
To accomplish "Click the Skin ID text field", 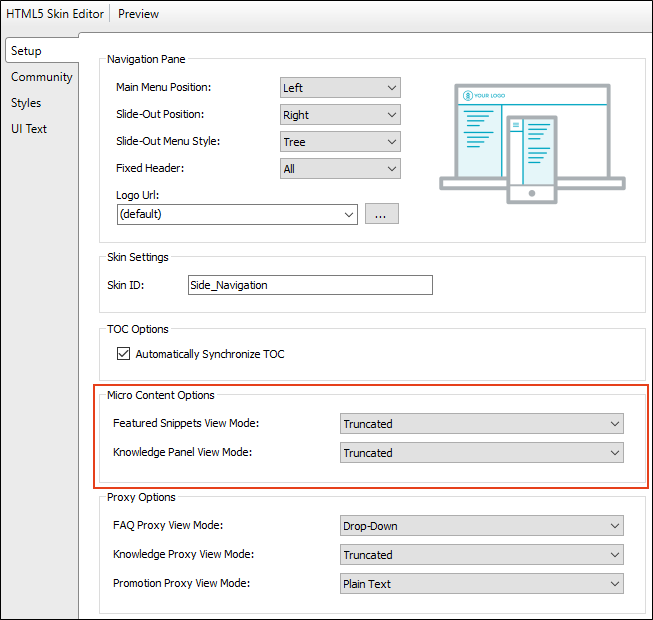I will (310, 285).
